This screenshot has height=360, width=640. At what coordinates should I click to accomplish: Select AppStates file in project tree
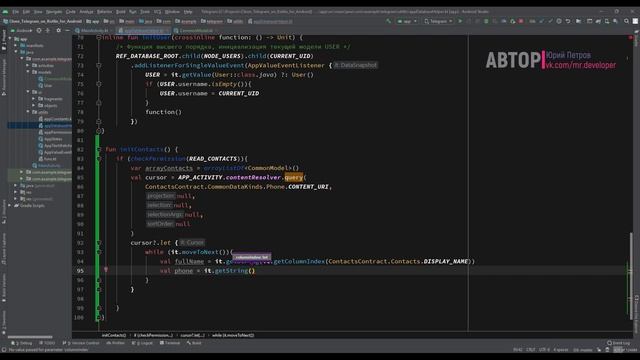(x=51, y=139)
